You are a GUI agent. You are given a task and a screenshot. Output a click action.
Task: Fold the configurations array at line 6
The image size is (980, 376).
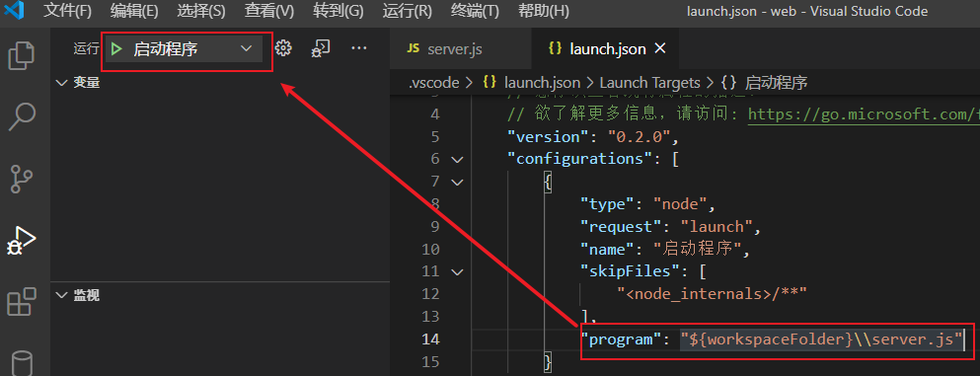click(457, 159)
